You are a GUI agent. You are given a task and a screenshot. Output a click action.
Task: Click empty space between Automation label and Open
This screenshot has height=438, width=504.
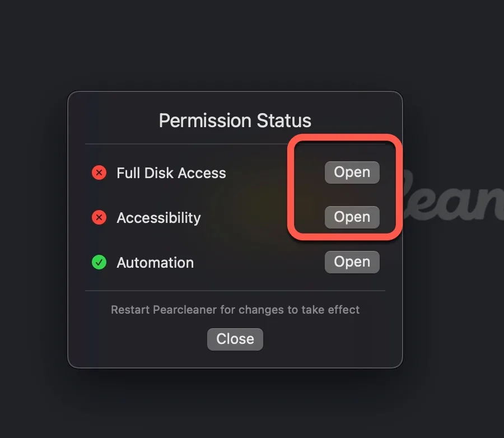[258, 263]
